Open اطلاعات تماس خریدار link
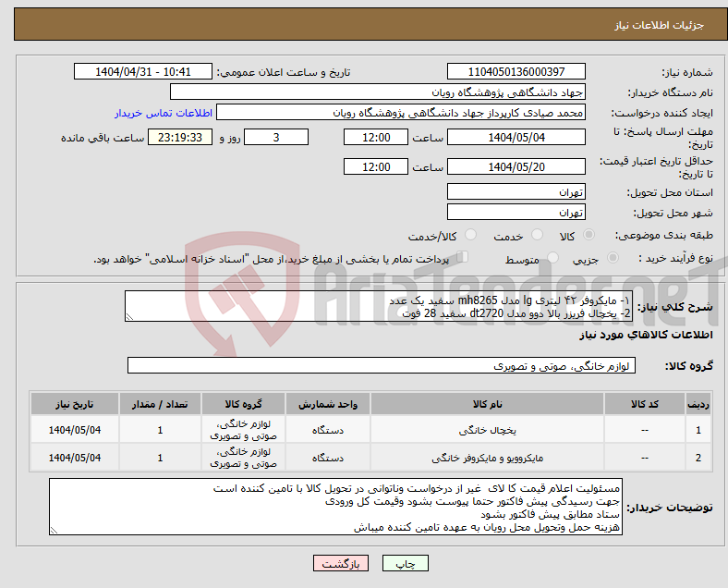The image size is (728, 588). 164,113
